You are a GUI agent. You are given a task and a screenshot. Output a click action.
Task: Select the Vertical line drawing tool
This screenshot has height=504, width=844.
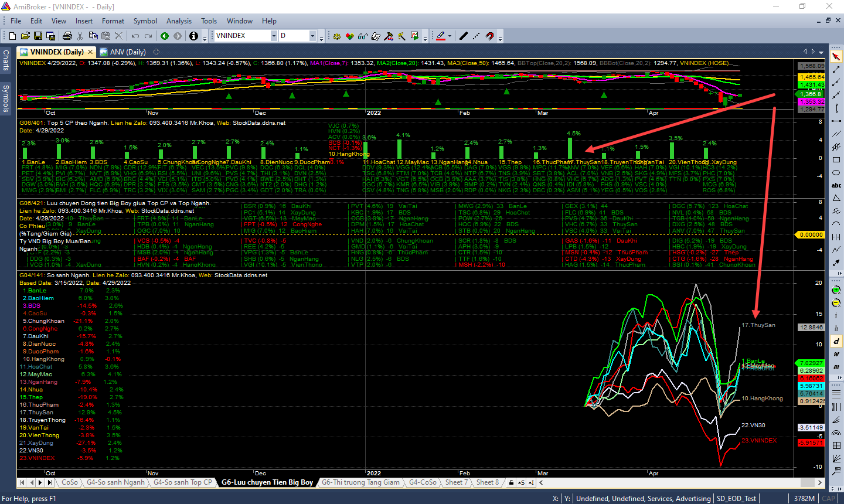(x=836, y=108)
